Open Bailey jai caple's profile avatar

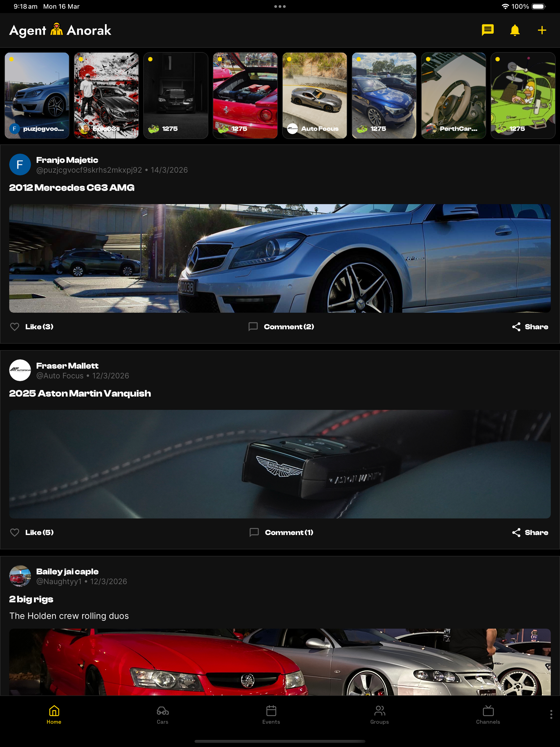(x=20, y=576)
